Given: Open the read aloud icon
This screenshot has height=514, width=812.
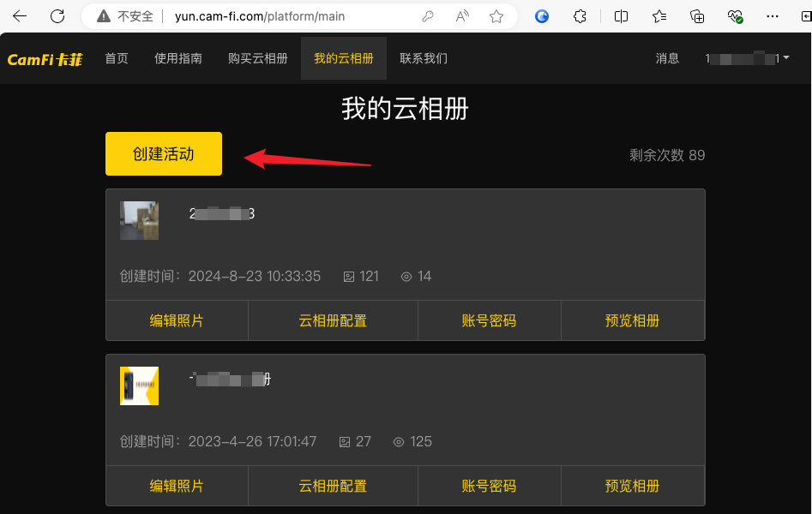Looking at the screenshot, I should tap(462, 16).
